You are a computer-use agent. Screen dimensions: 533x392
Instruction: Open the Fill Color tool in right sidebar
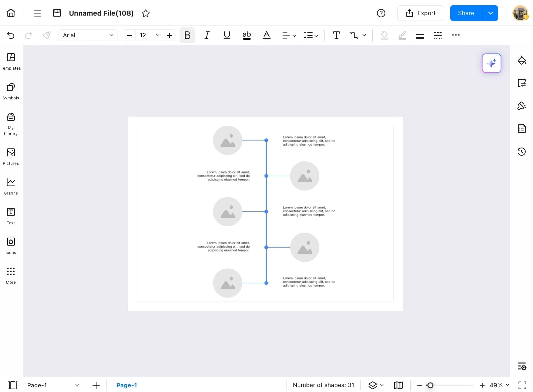tap(522, 60)
